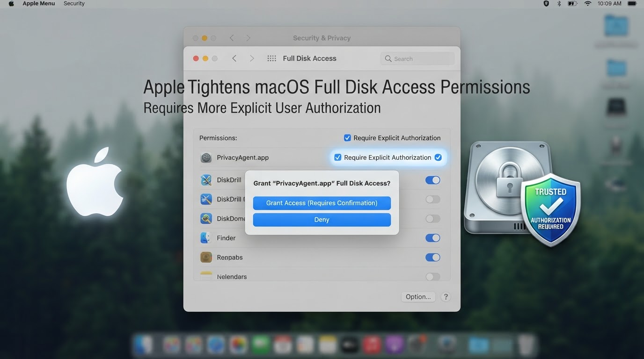This screenshot has width=644, height=359.
Task: Click the "Full Disk Access" window title
Action: pos(310,58)
